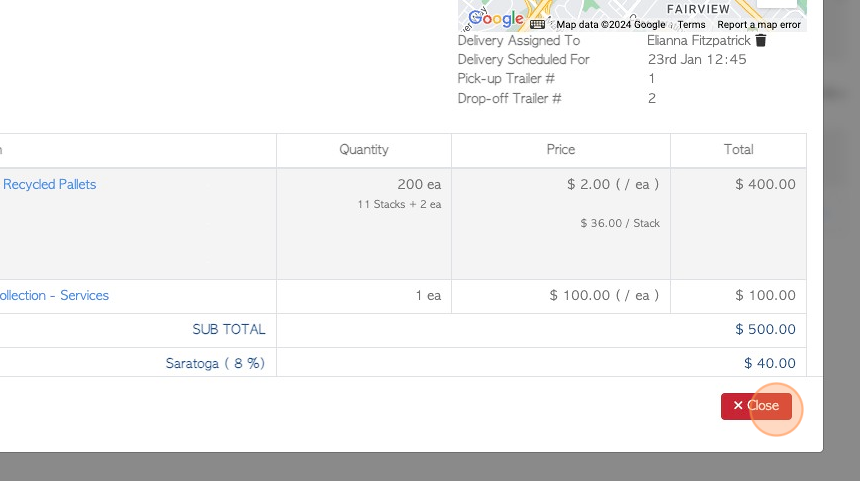Click the 200 ea quantity cell
Image resolution: width=860 pixels, height=481 pixels.
[x=418, y=185]
